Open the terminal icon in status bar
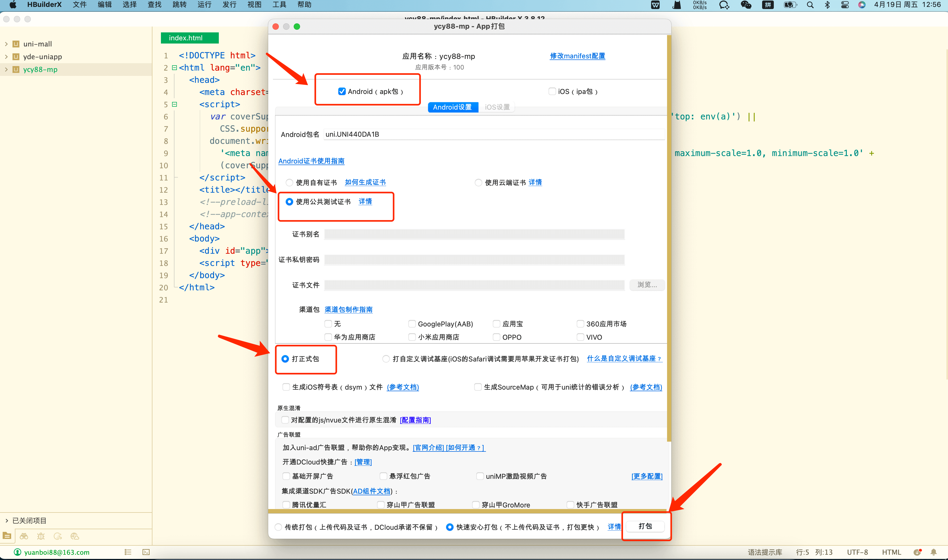 (x=146, y=552)
